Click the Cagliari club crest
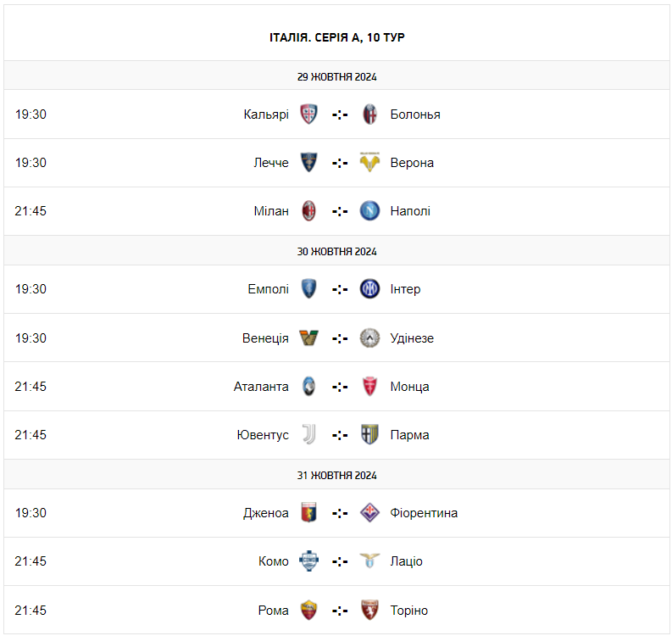Viewport: 672px width, 636px height. tap(309, 114)
